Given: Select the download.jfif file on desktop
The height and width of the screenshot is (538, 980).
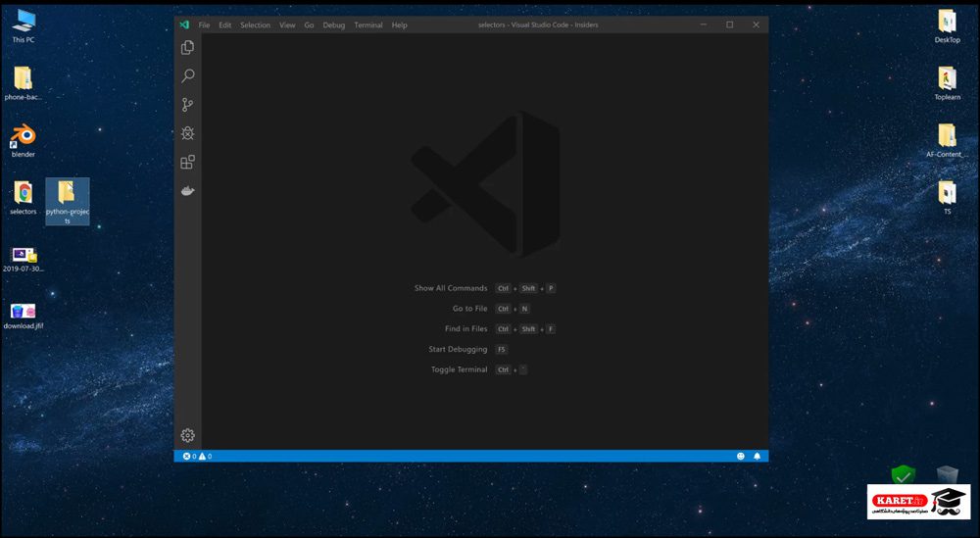Looking at the screenshot, I should tap(24, 317).
